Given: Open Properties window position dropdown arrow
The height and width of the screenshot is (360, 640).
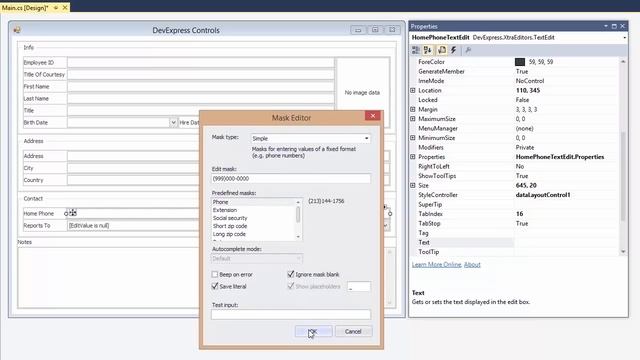Looking at the screenshot, I should click(606, 26).
